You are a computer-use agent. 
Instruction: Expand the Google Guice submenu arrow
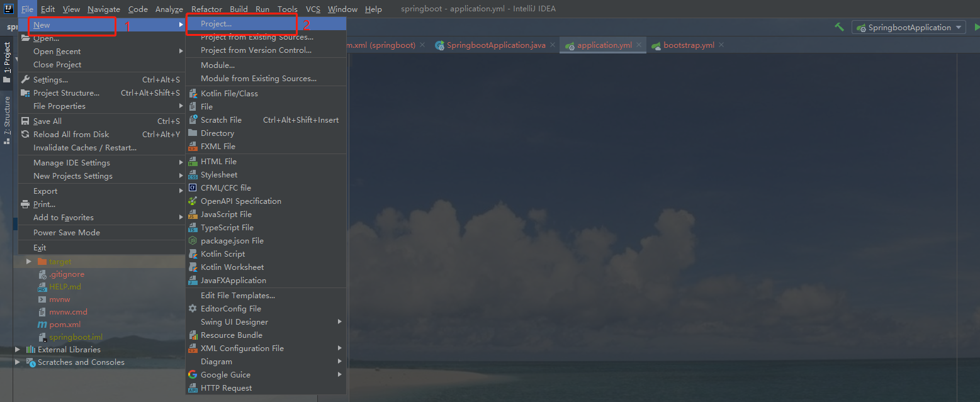click(x=340, y=375)
